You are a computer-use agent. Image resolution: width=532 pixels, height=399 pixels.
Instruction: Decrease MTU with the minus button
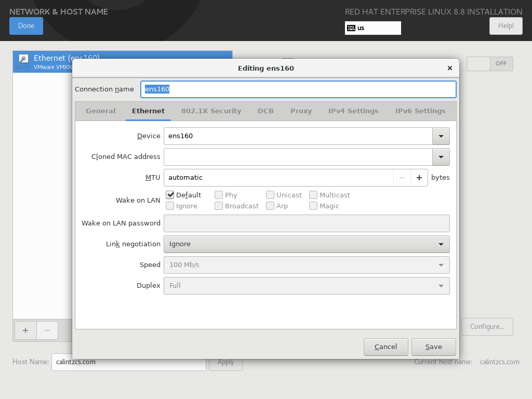pos(402,178)
